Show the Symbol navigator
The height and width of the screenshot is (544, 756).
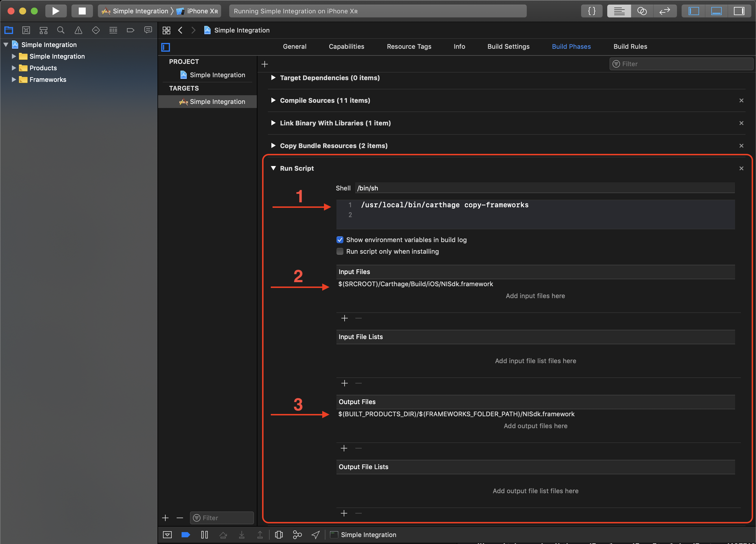click(x=43, y=30)
